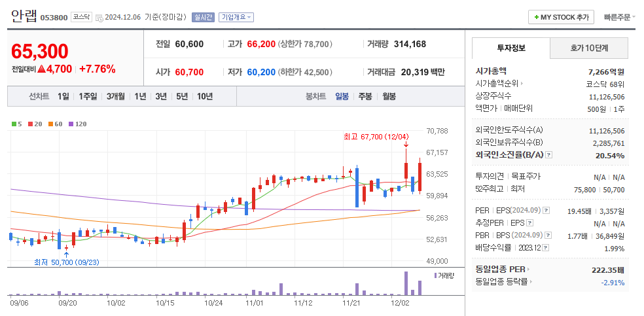
Task: Select the 3개월 line chart period
Action: point(115,96)
